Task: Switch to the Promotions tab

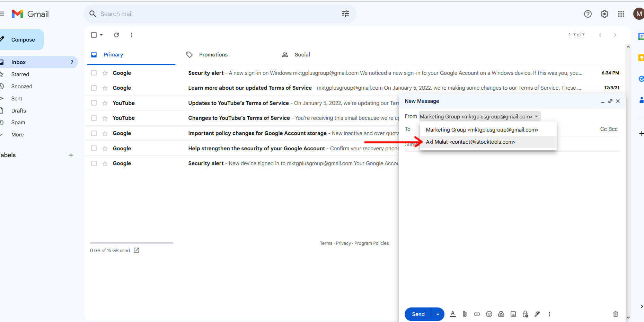Action: coord(213,55)
